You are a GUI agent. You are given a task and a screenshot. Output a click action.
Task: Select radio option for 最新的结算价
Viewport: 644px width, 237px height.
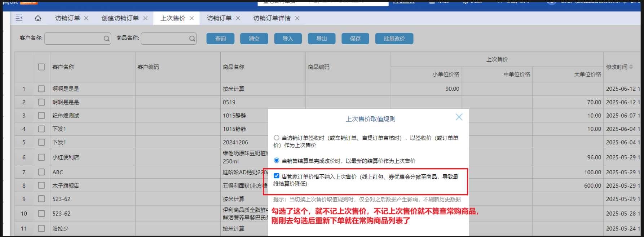(x=277, y=160)
